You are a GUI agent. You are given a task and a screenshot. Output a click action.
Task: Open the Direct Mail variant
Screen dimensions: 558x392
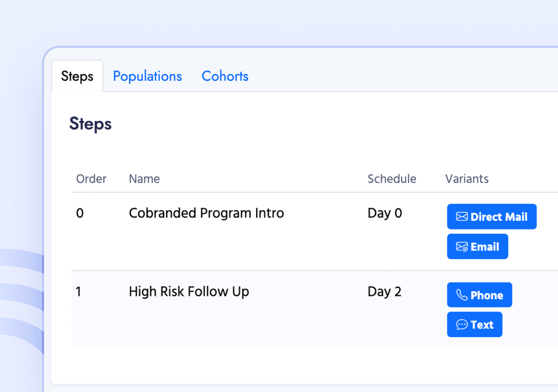(x=492, y=216)
